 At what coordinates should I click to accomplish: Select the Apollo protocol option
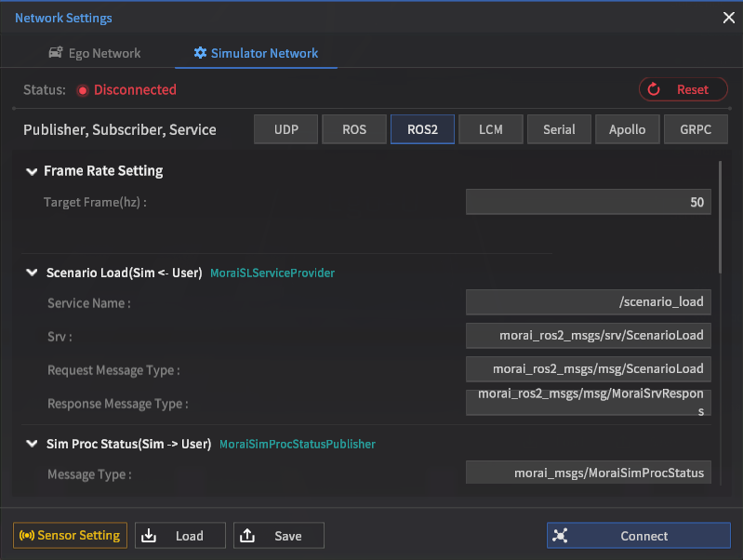pos(628,129)
